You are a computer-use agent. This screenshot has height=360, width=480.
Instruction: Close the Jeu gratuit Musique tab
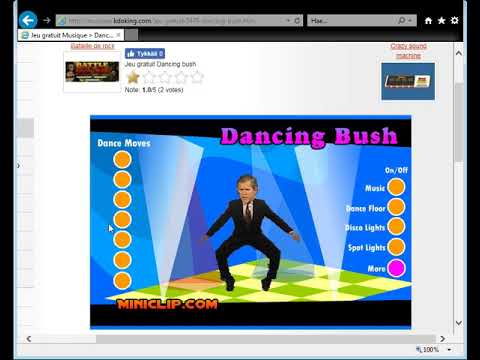[118, 35]
